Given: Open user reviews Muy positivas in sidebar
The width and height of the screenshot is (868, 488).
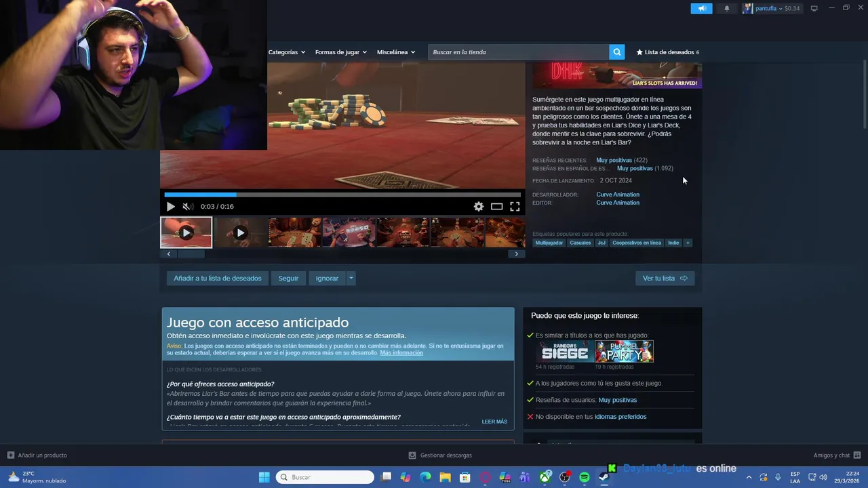Looking at the screenshot, I should 618,400.
